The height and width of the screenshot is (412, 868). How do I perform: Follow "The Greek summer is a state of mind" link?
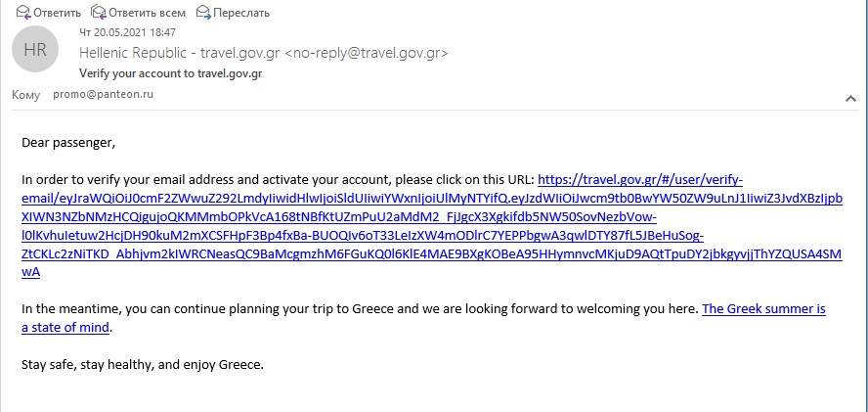763,309
